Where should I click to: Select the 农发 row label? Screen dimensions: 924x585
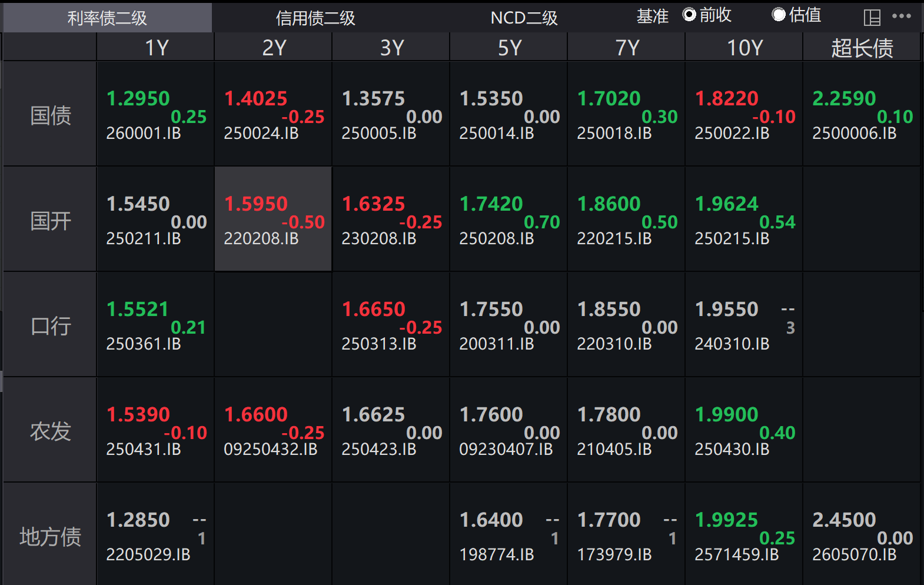50,431
